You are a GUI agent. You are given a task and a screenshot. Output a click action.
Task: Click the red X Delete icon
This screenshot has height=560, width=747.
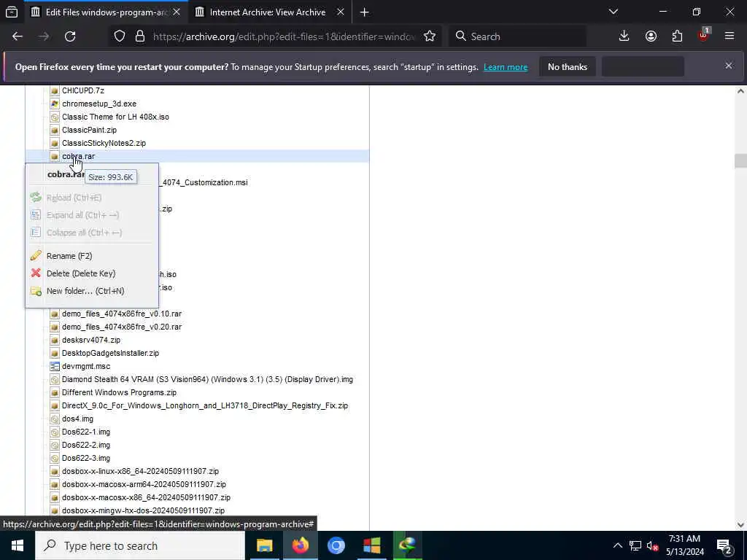tap(36, 273)
